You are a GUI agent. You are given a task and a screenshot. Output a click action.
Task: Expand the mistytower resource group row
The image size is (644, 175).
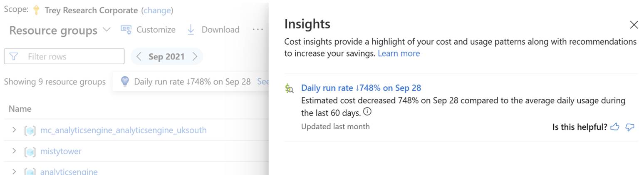(x=14, y=151)
